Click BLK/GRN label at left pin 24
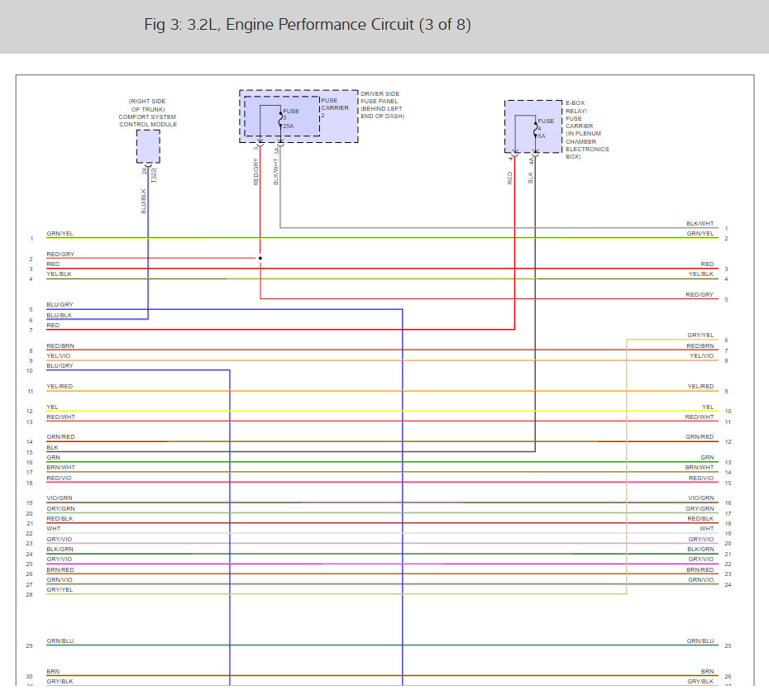 click(60, 550)
